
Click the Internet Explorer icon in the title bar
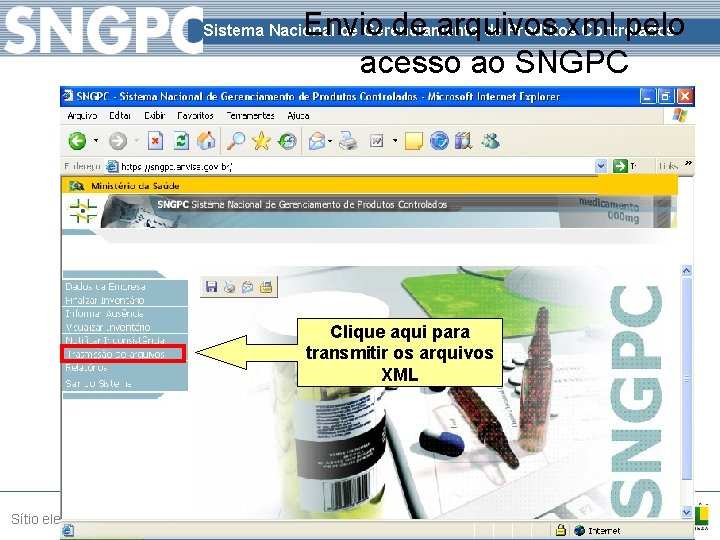(x=68, y=96)
